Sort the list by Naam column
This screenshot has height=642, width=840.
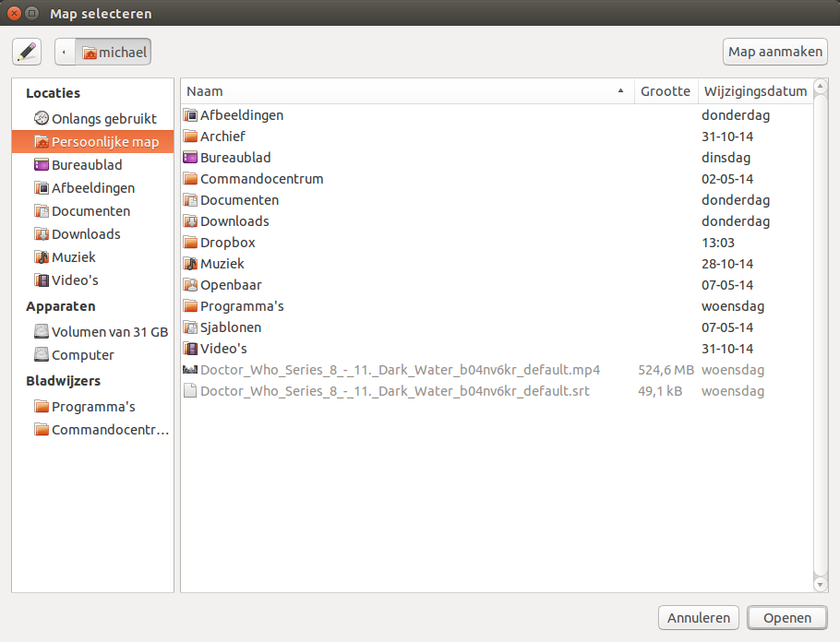405,91
